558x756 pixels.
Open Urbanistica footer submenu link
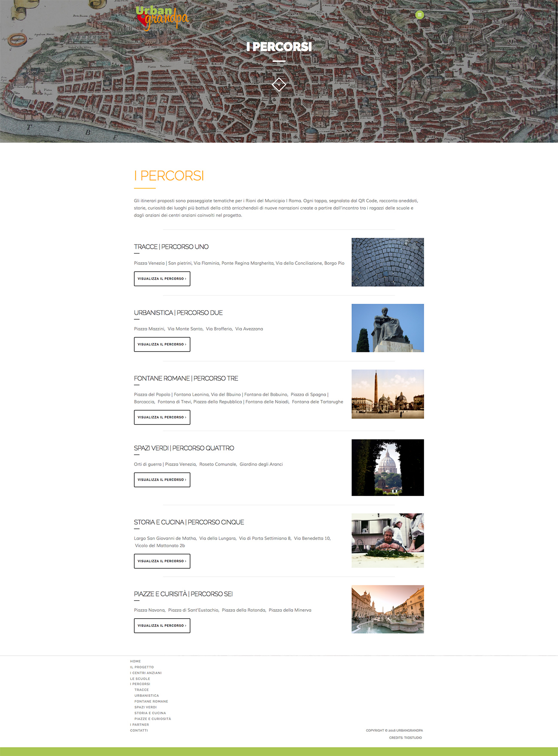[146, 696]
